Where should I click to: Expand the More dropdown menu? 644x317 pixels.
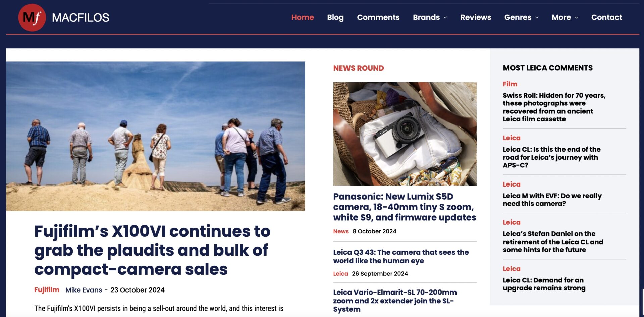tap(565, 17)
